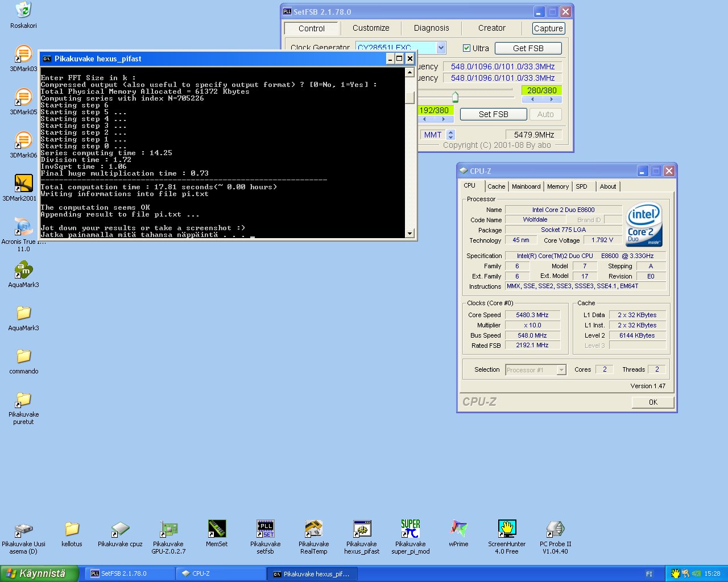Image resolution: width=728 pixels, height=582 pixels.
Task: Open the kellotus folder
Action: pos(72,534)
